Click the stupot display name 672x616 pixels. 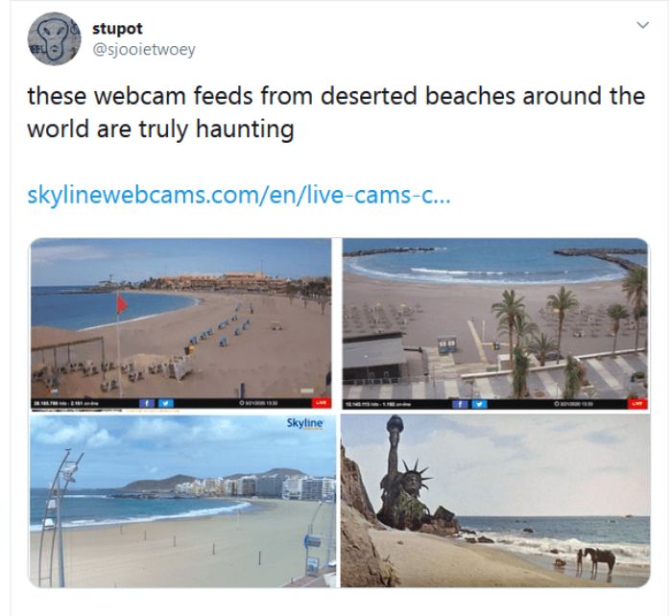(117, 29)
